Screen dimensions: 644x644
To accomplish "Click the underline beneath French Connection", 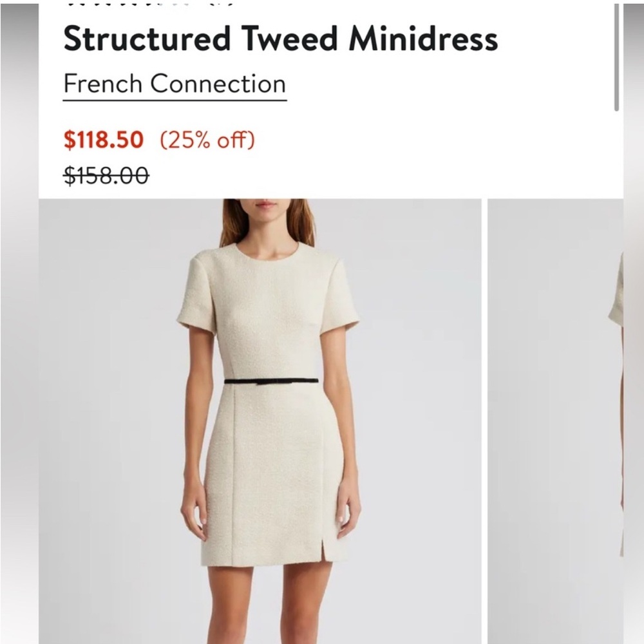I will click(x=174, y=100).
